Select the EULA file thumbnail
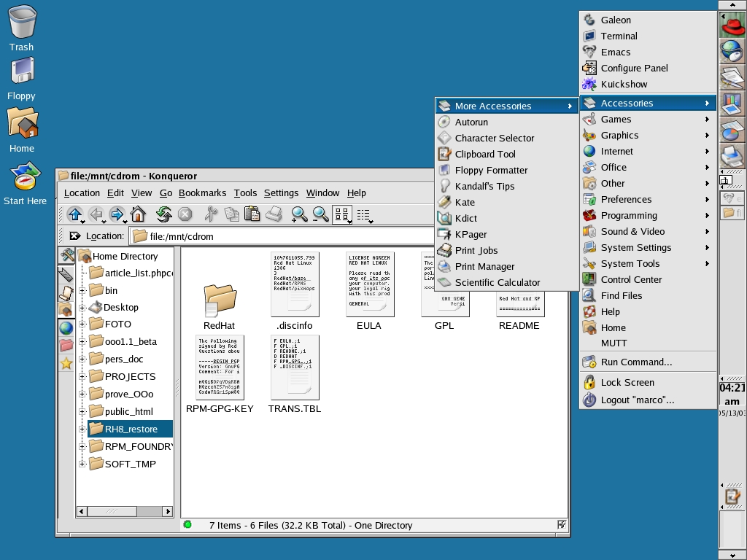Image resolution: width=747 pixels, height=560 pixels. 369,285
